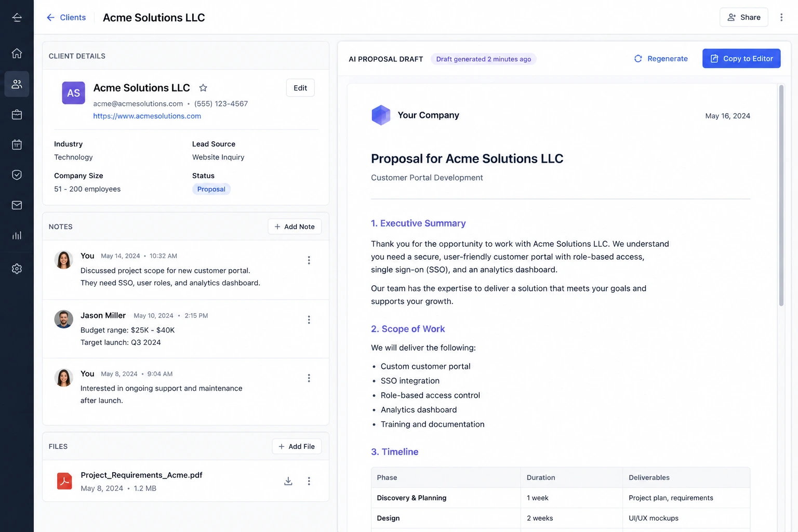Image resolution: width=798 pixels, height=532 pixels.
Task: Click the Discovery & Planning table cell
Action: pos(446,498)
